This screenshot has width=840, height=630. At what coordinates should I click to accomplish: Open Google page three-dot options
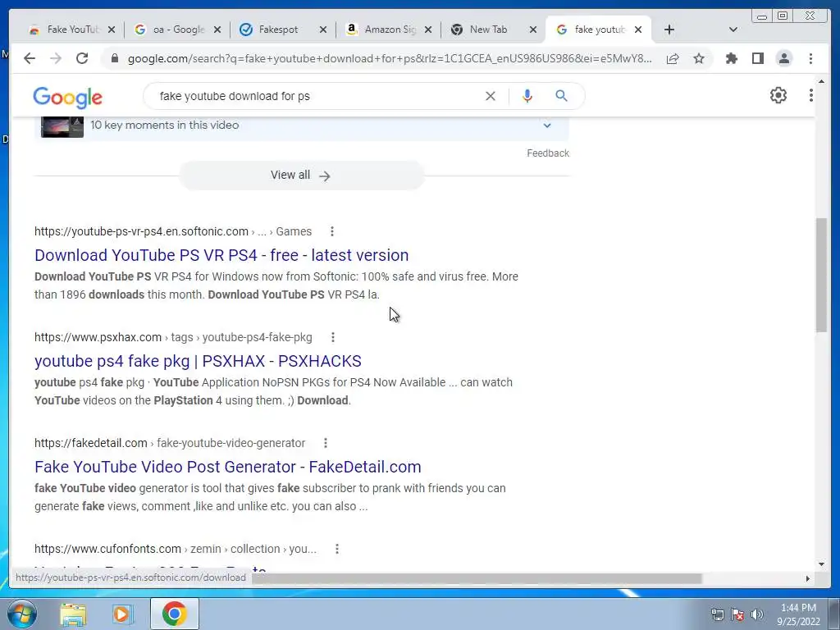tap(811, 95)
